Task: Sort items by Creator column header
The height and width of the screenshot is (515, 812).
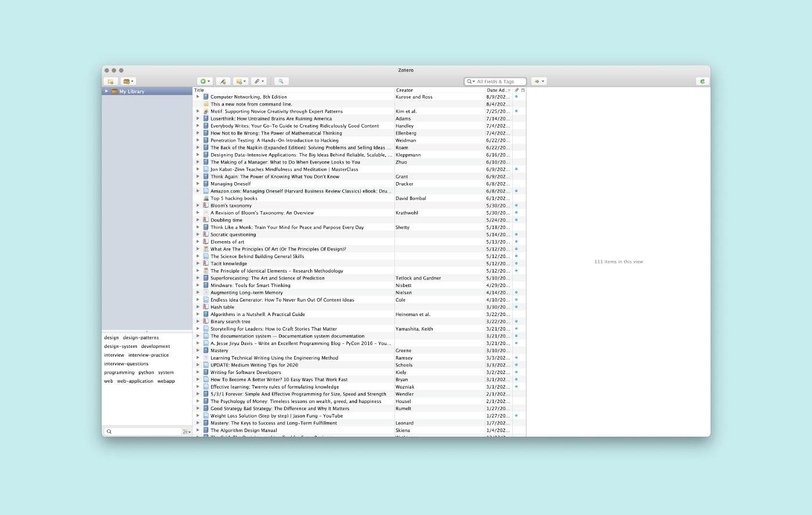Action: coord(439,90)
